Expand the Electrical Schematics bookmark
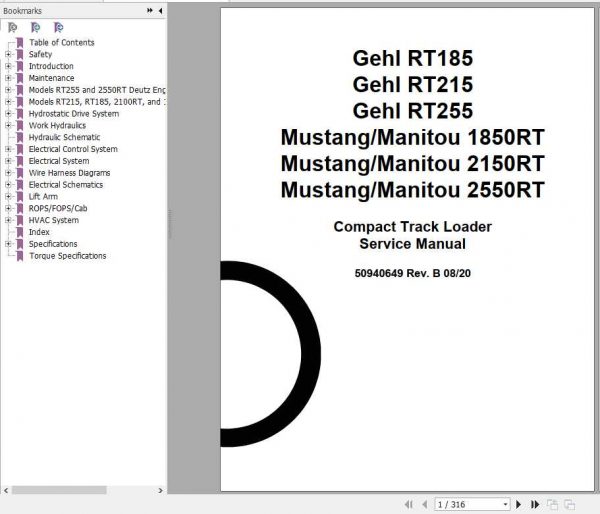 coord(8,185)
